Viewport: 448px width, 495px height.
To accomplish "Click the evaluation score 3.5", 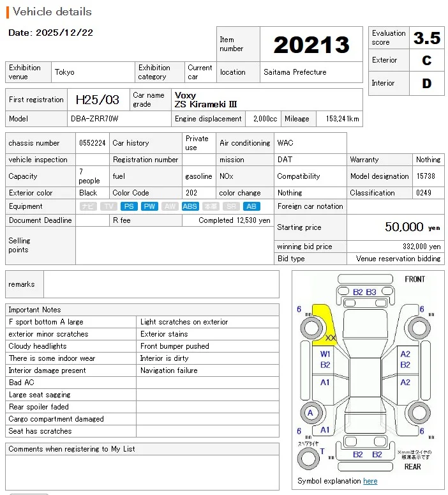I will click(x=427, y=38).
